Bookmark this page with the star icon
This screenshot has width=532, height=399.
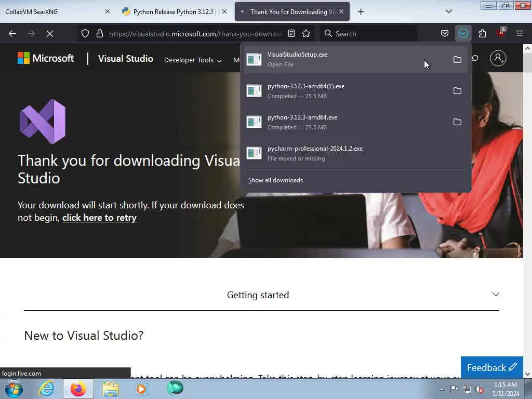[306, 33]
